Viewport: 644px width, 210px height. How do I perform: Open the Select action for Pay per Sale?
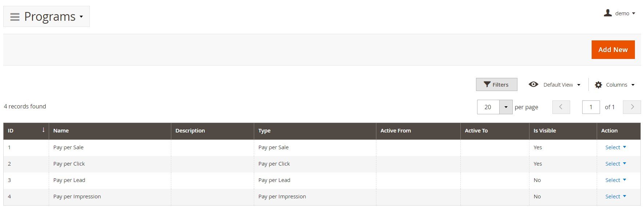coord(616,147)
